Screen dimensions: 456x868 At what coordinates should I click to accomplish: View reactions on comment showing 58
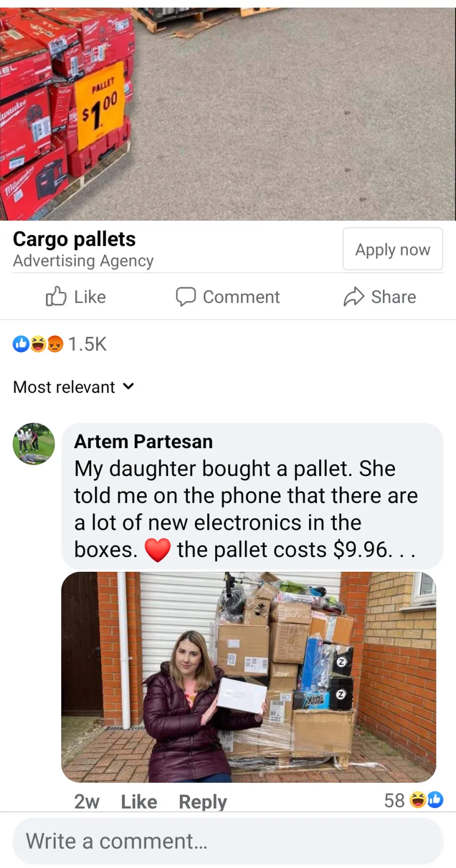click(x=413, y=800)
